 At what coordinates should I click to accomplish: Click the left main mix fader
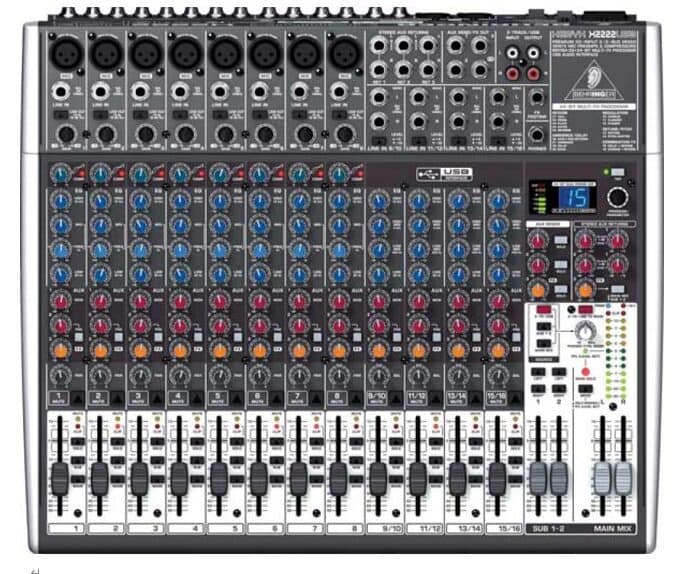(x=603, y=478)
